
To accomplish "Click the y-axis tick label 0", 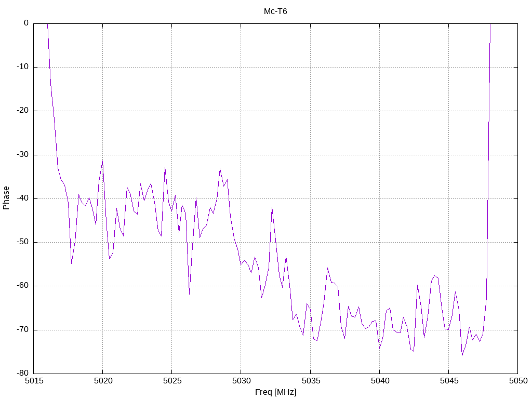I will (26, 23).
